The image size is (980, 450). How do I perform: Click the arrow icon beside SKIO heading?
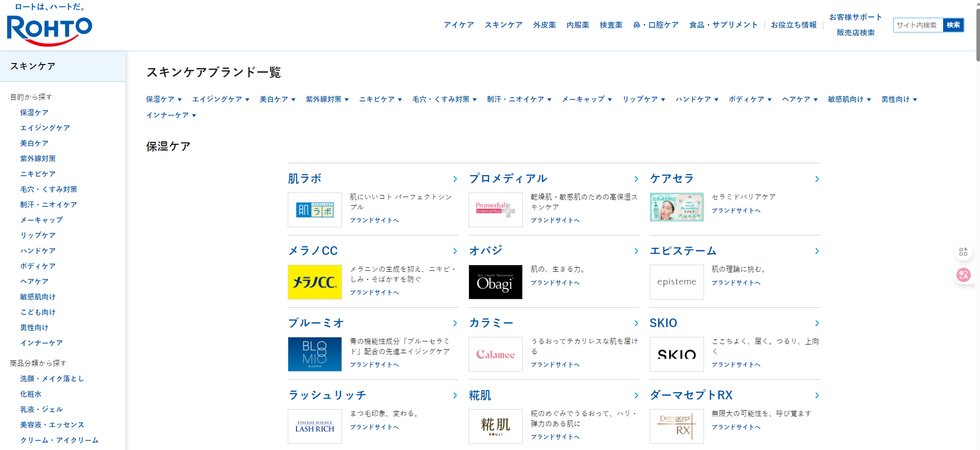point(817,324)
